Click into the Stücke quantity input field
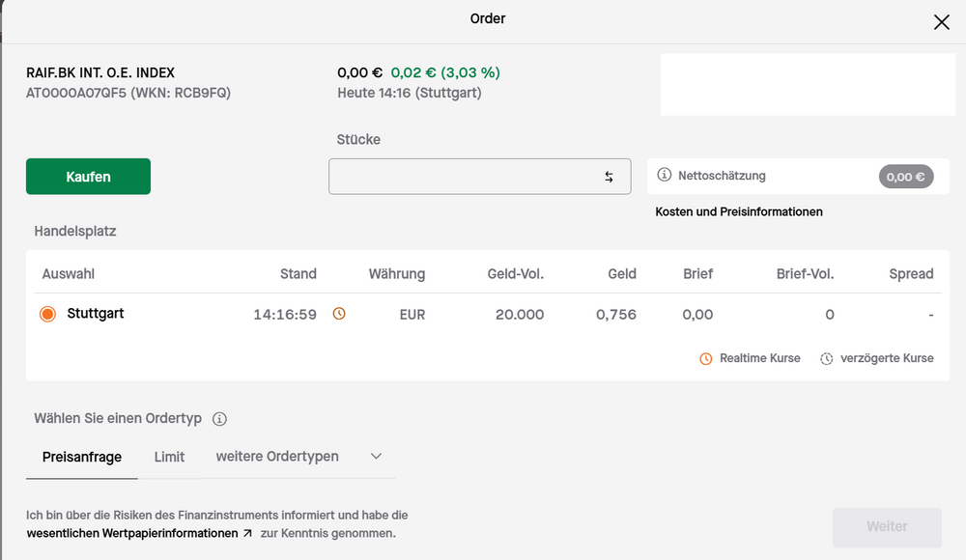This screenshot has width=966, height=560. tap(464, 177)
